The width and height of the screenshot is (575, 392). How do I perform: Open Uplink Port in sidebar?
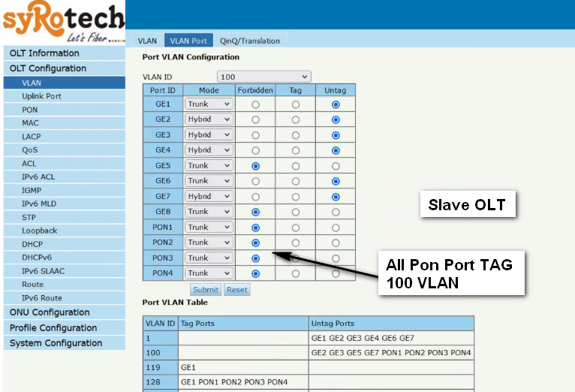pyautogui.click(x=41, y=96)
